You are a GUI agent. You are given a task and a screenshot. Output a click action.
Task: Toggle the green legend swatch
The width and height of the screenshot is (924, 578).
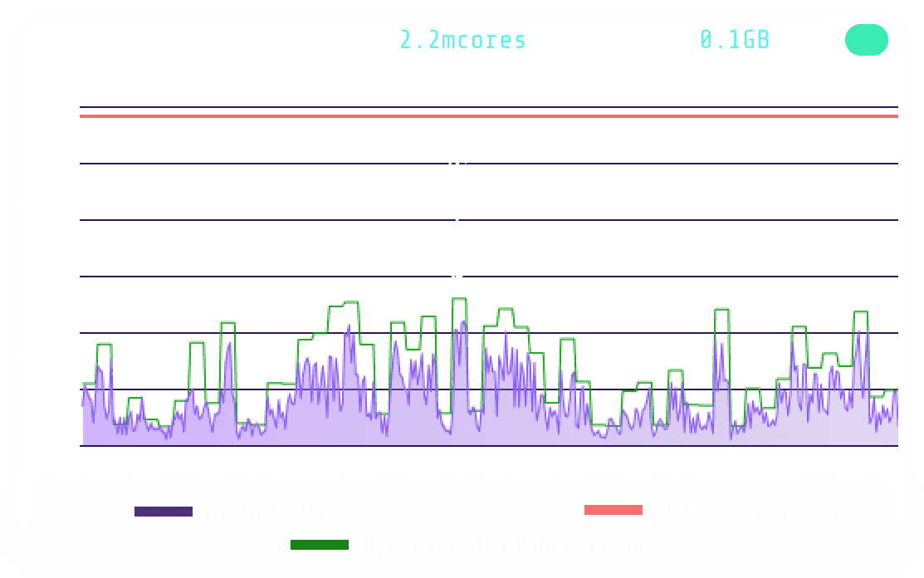click(320, 545)
